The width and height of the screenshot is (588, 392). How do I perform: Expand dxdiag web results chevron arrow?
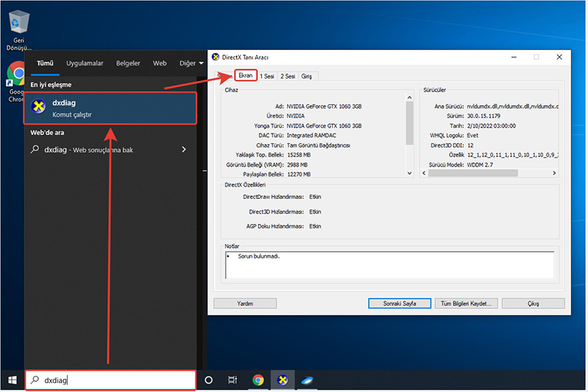(184, 150)
